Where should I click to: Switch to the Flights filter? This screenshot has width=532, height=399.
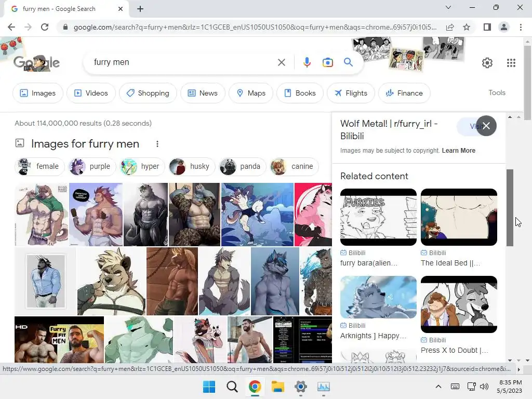(351, 93)
